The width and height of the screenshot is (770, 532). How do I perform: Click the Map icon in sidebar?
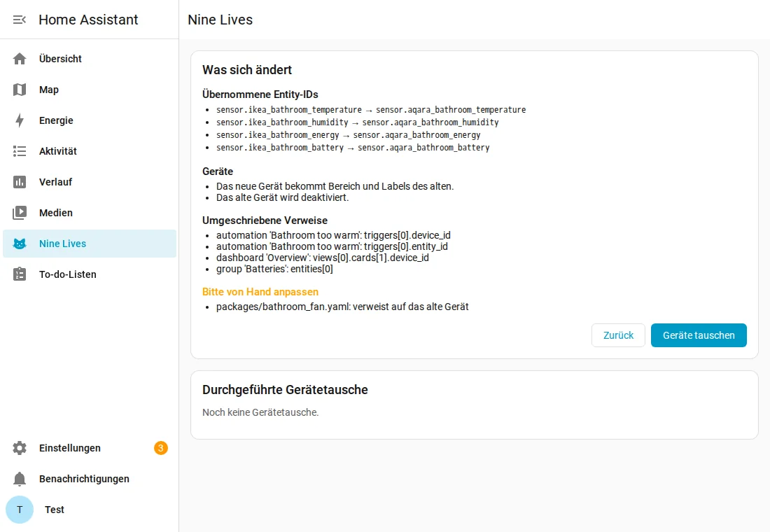tap(20, 90)
